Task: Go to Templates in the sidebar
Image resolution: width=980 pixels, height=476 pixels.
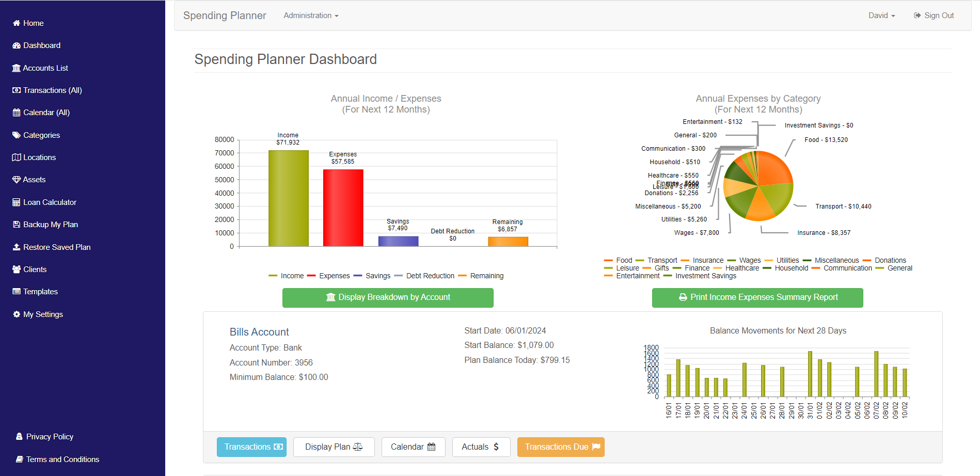Action: 40,292
